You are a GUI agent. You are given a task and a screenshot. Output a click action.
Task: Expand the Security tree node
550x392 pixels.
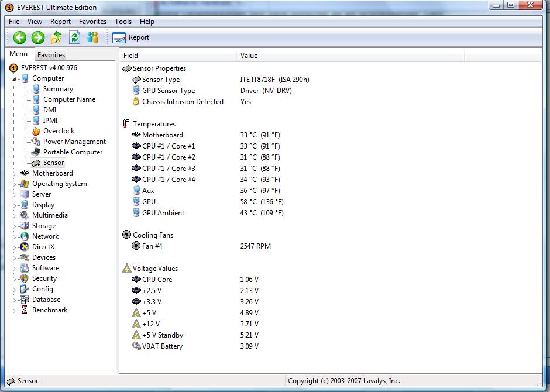15,279
